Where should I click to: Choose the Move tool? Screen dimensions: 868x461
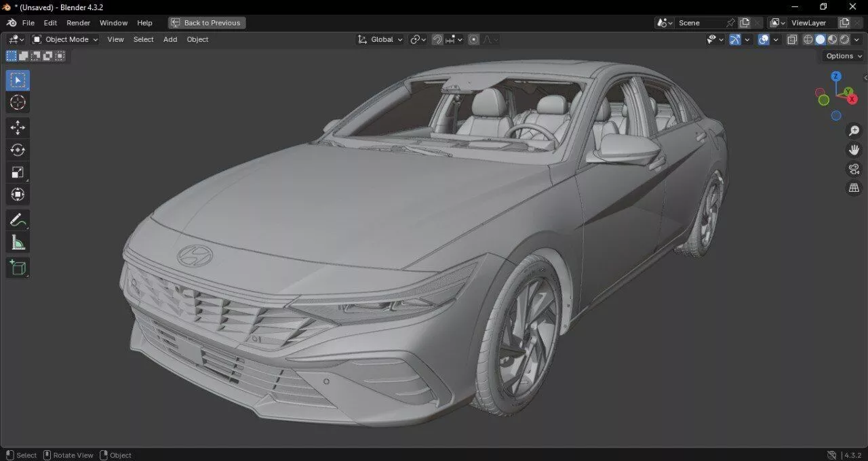(18, 127)
